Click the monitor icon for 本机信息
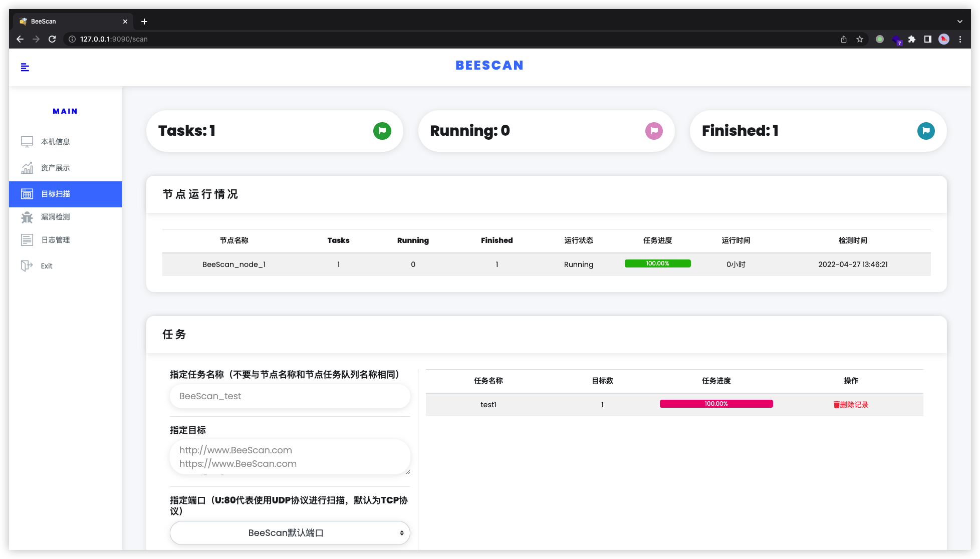Screen dimensions: 980x559 click(27, 142)
